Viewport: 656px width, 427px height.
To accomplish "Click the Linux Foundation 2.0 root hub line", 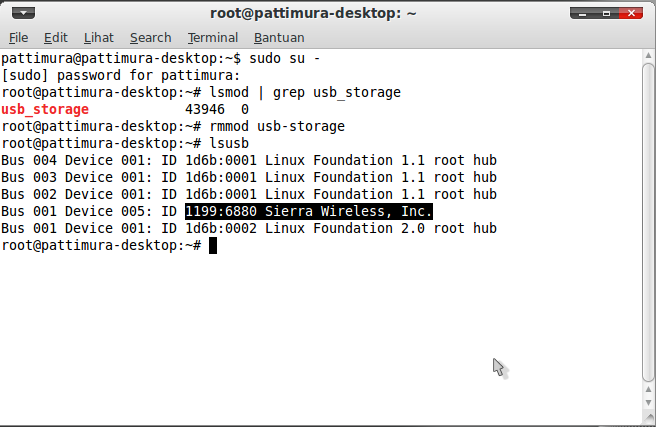I will pyautogui.click(x=248, y=228).
